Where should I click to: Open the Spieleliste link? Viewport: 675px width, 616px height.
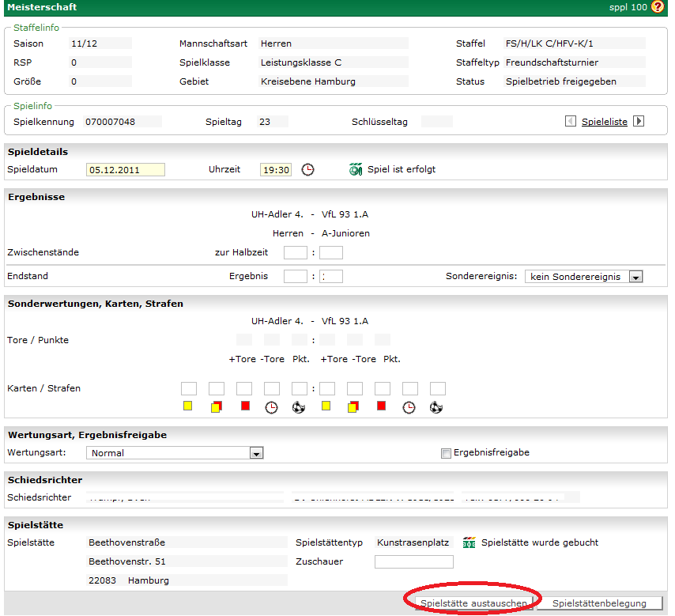tap(605, 122)
